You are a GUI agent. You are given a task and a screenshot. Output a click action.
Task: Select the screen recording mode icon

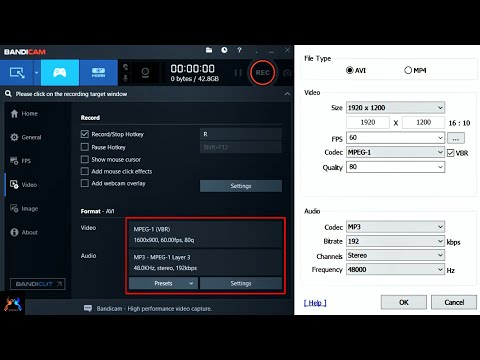pos(17,73)
